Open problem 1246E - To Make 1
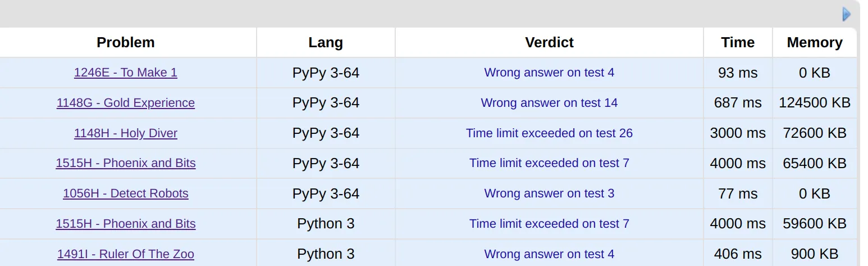 pyautogui.click(x=126, y=73)
